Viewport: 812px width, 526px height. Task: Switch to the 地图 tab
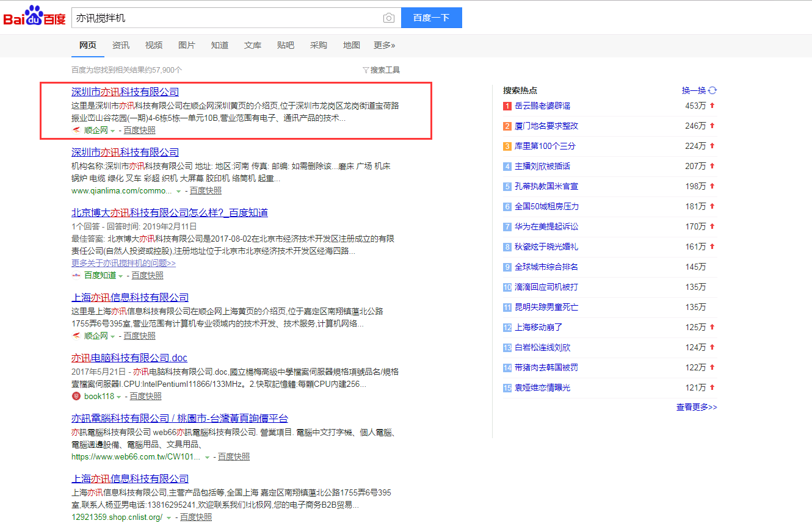352,45
